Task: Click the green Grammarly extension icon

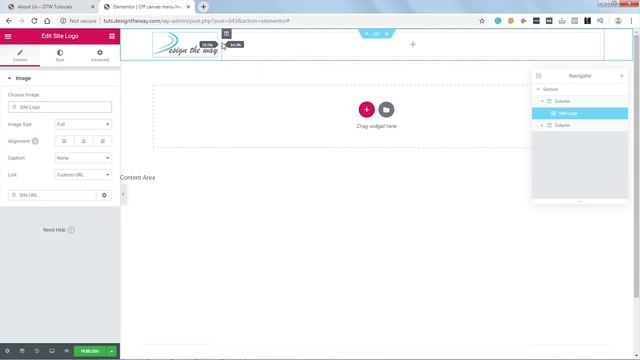Action: tap(498, 21)
